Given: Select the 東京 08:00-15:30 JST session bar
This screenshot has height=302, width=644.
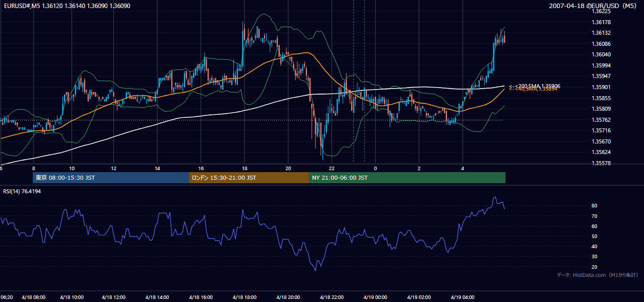Looking at the screenshot, I should pos(111,178).
